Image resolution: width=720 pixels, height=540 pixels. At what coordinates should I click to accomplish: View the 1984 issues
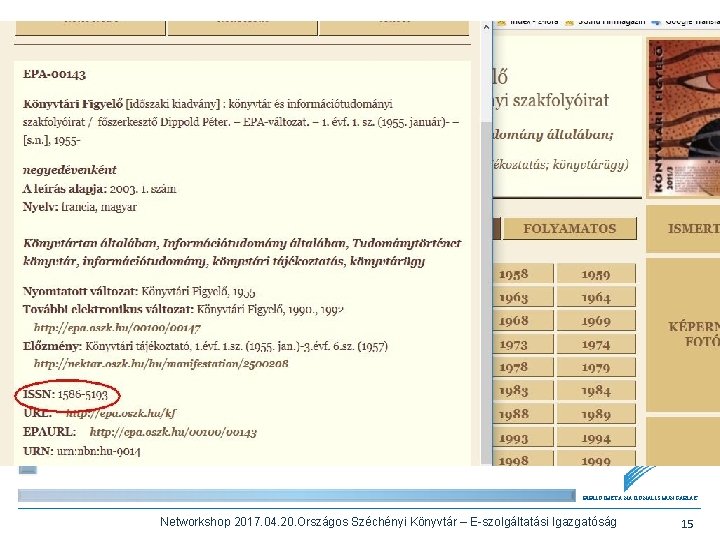tap(596, 391)
